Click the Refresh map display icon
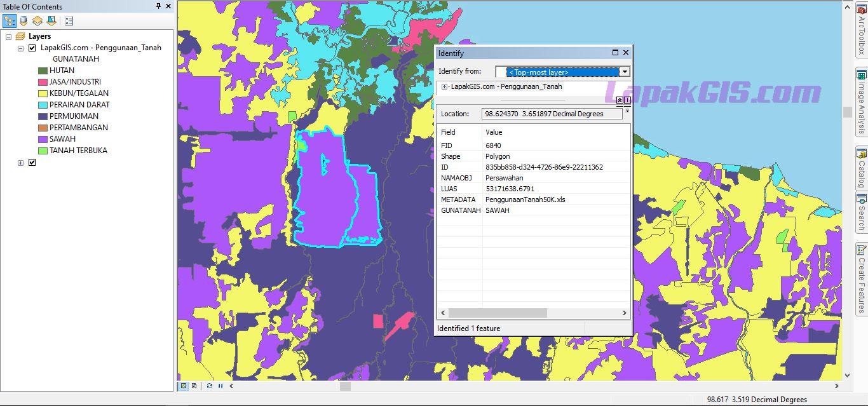868x406 pixels. click(208, 385)
